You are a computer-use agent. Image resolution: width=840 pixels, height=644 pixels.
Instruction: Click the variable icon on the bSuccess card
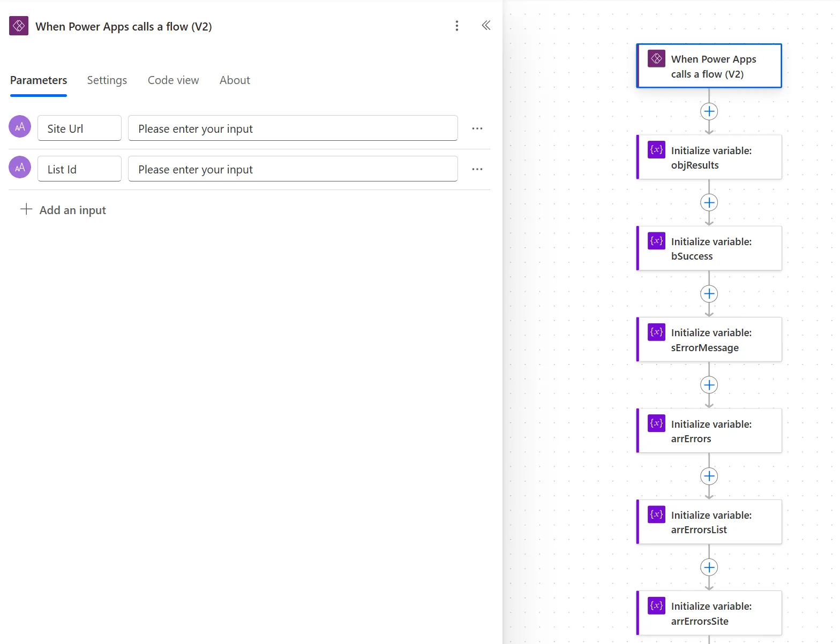coord(657,241)
